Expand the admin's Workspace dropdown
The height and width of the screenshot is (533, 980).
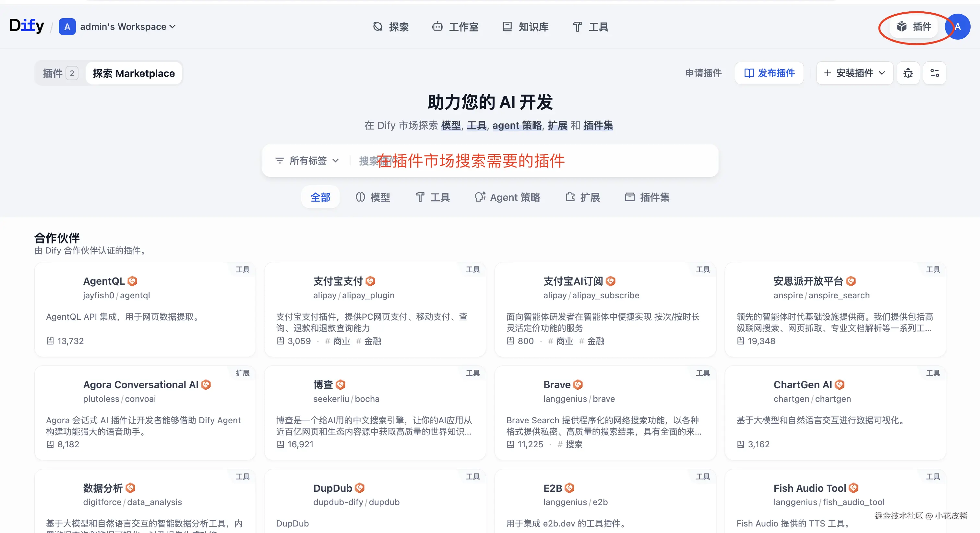point(128,27)
